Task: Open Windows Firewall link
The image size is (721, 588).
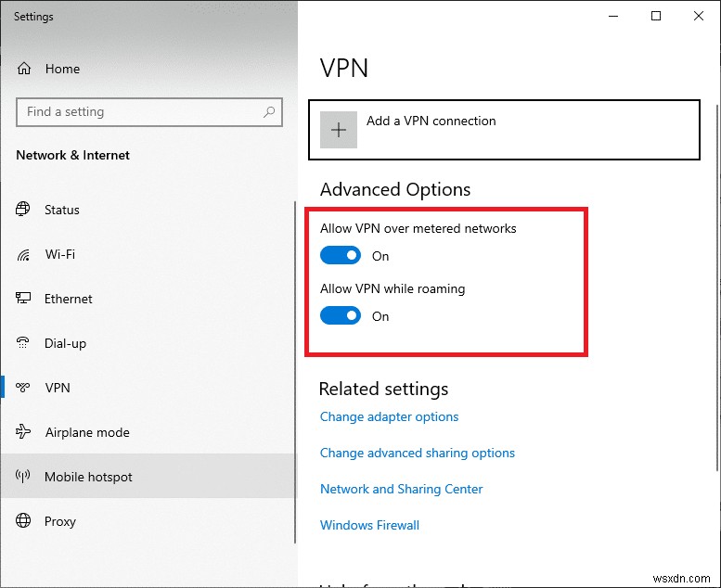Action: [x=369, y=526]
